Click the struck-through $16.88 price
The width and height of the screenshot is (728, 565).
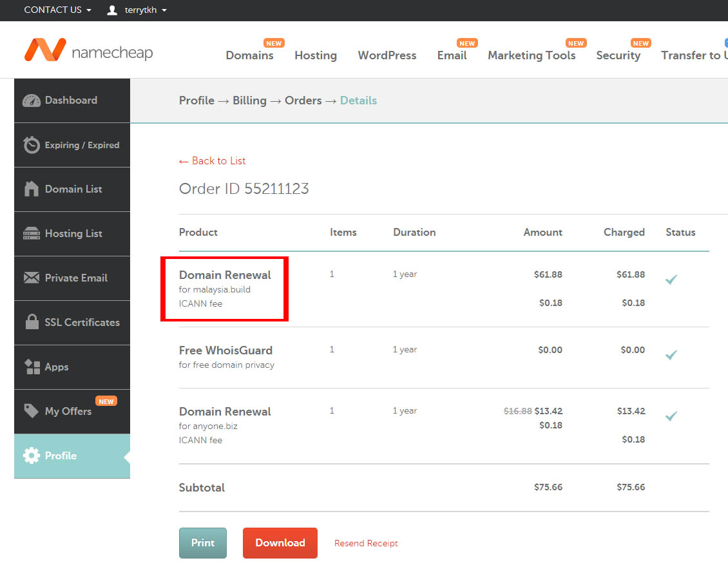click(518, 411)
